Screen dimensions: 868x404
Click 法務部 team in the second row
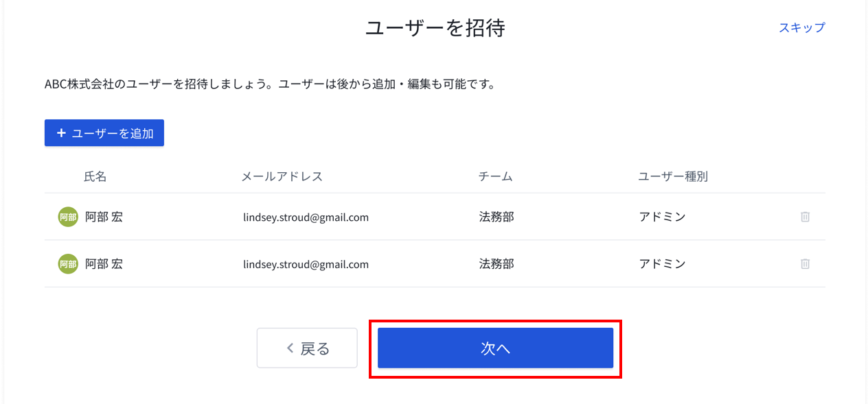coord(496,263)
